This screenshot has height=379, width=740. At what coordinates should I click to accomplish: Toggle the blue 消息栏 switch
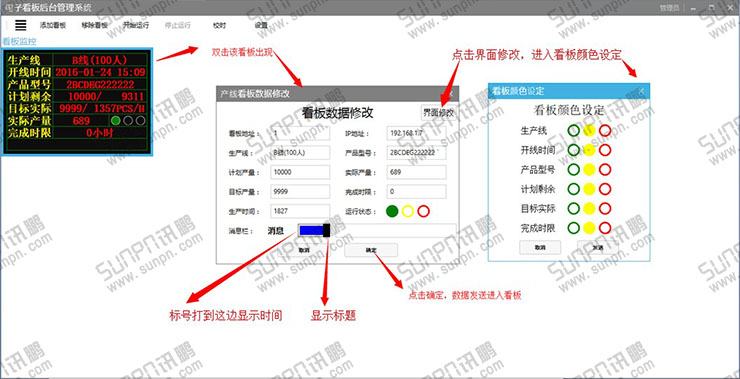[314, 230]
